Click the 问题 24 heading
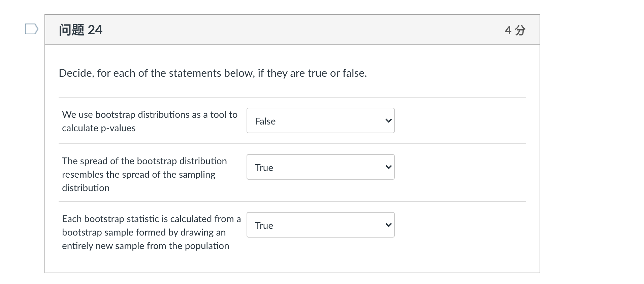644x284 pixels. point(80,30)
